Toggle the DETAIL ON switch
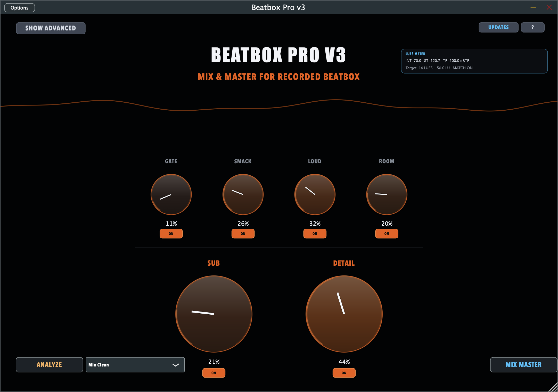 pyautogui.click(x=344, y=373)
